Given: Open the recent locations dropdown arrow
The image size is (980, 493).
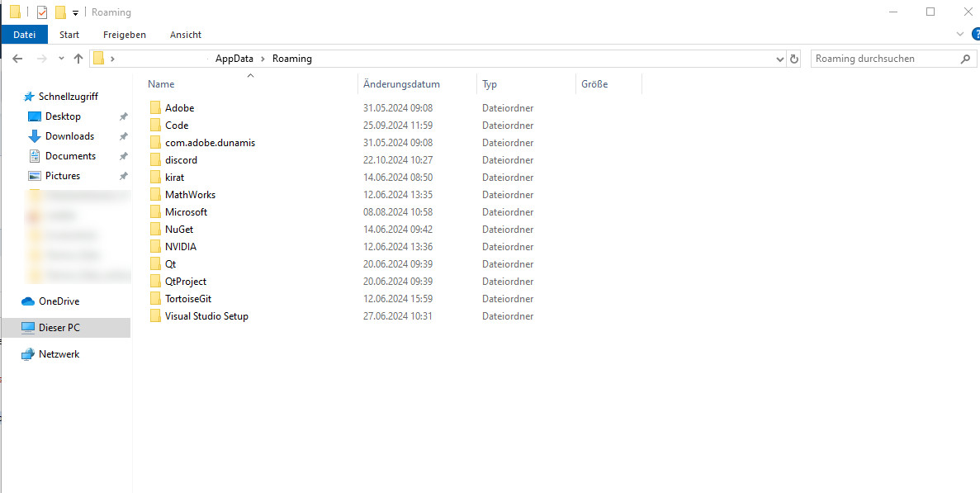Looking at the screenshot, I should tap(61, 59).
